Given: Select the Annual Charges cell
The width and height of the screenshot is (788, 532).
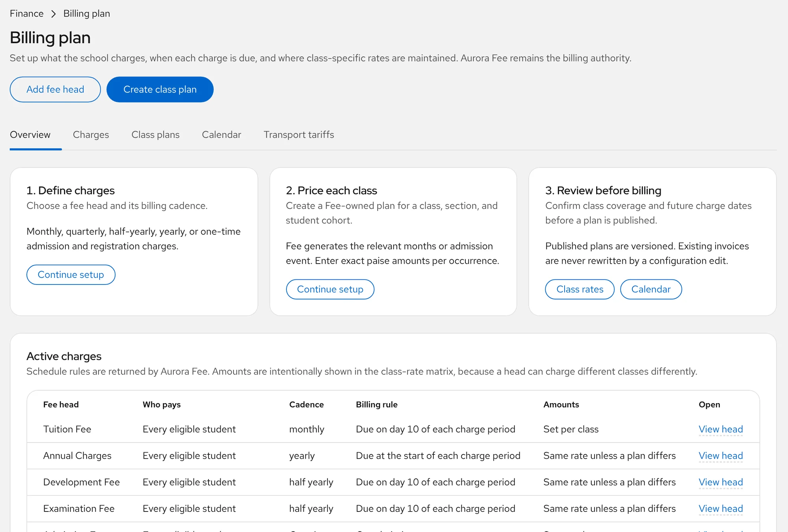Looking at the screenshot, I should [x=77, y=456].
